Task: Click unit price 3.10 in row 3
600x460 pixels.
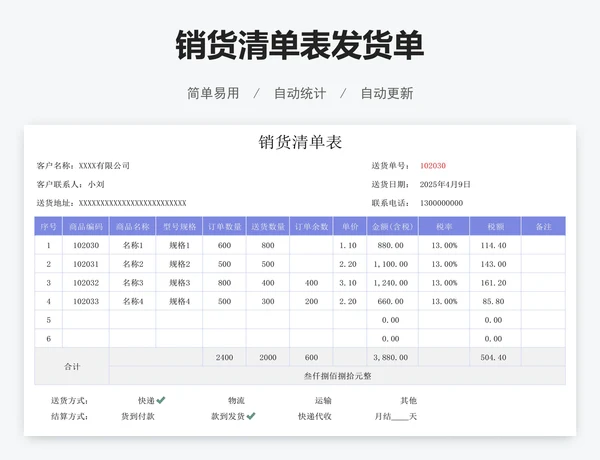Action: click(348, 283)
